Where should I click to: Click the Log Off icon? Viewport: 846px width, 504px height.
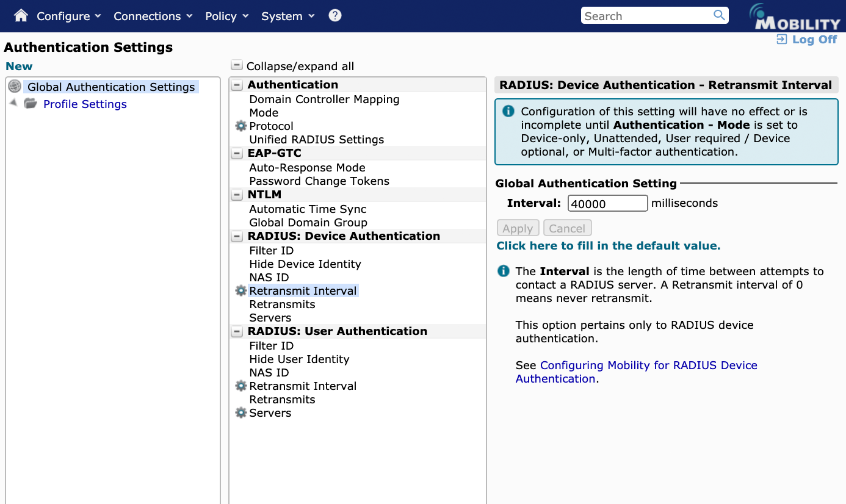click(781, 40)
